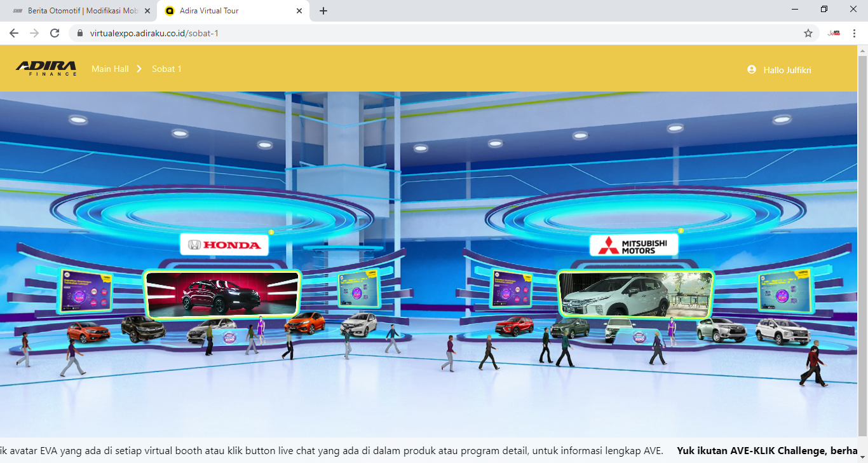Click the Adira Finance logo
The width and height of the screenshot is (868, 463).
pos(46,69)
